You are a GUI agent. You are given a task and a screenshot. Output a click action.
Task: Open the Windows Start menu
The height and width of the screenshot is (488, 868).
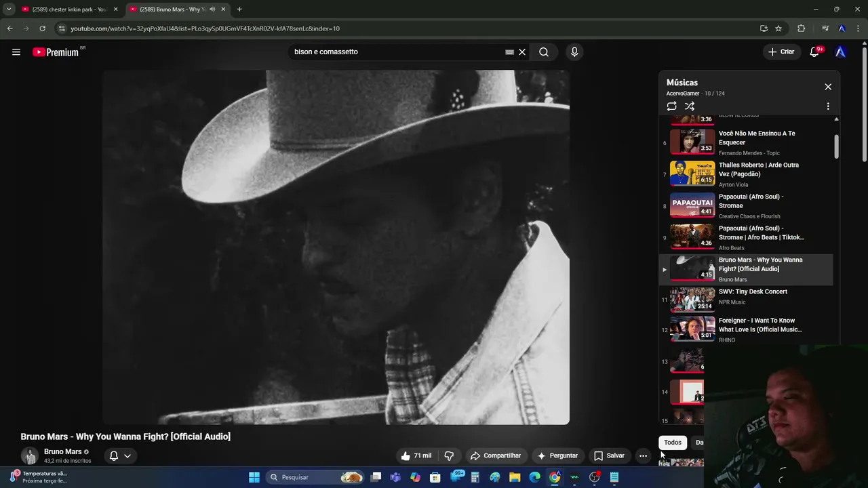point(254,477)
